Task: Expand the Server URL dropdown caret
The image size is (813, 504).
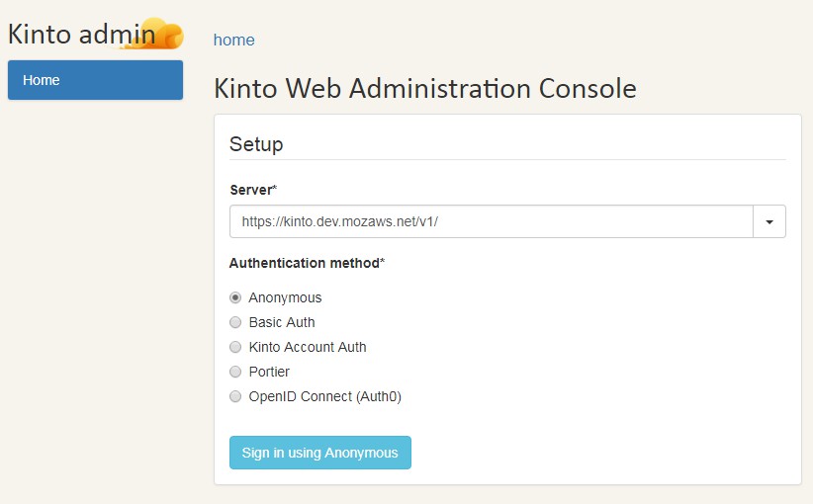Action: click(769, 221)
